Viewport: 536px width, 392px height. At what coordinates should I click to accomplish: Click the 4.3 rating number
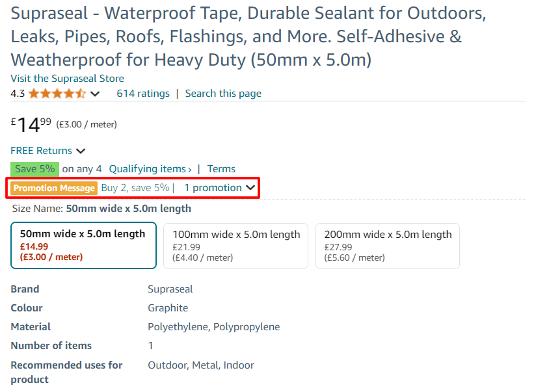18,94
